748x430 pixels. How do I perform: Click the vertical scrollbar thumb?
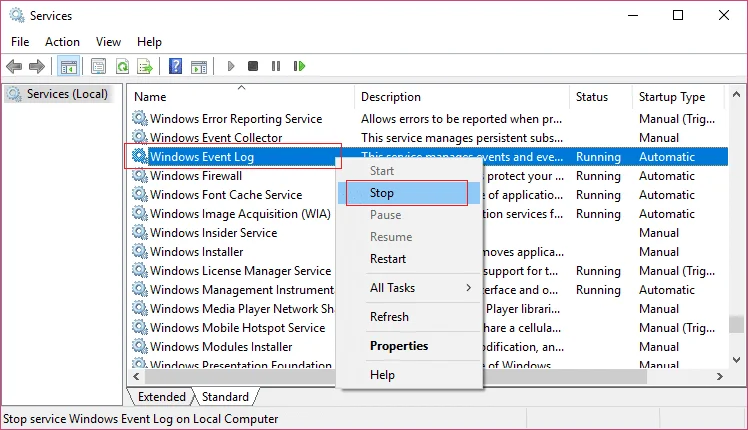pyautogui.click(x=736, y=324)
